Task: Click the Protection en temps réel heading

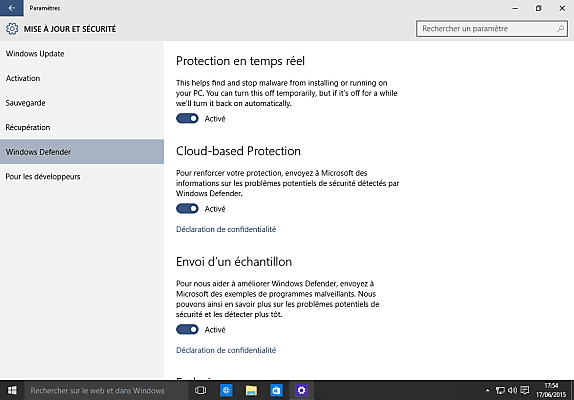Action: tap(240, 61)
